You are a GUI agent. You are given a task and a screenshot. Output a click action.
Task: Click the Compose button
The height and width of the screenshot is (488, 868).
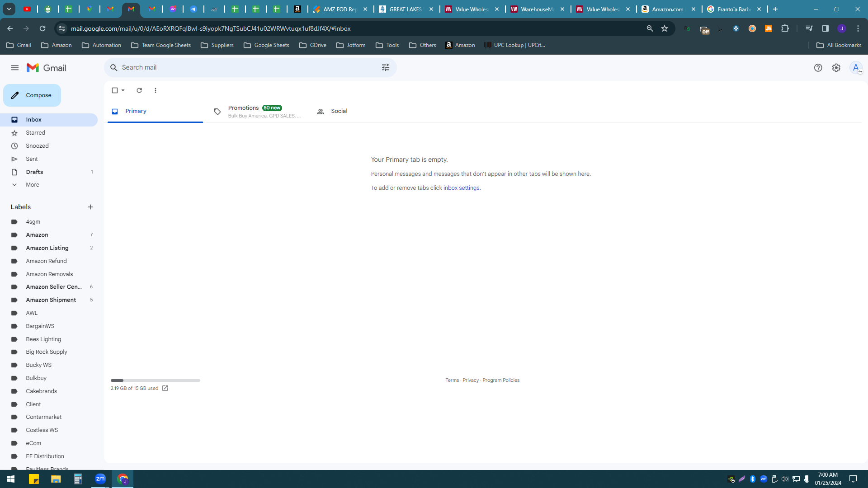pyautogui.click(x=32, y=95)
